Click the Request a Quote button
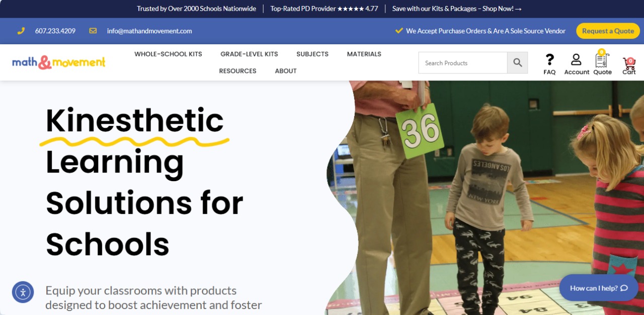 coord(608,31)
